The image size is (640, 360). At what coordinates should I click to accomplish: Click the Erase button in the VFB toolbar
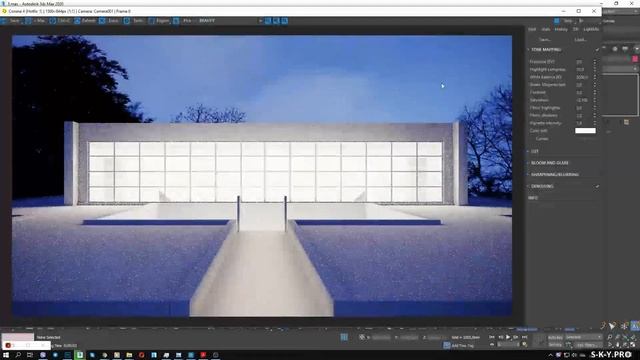(109, 21)
